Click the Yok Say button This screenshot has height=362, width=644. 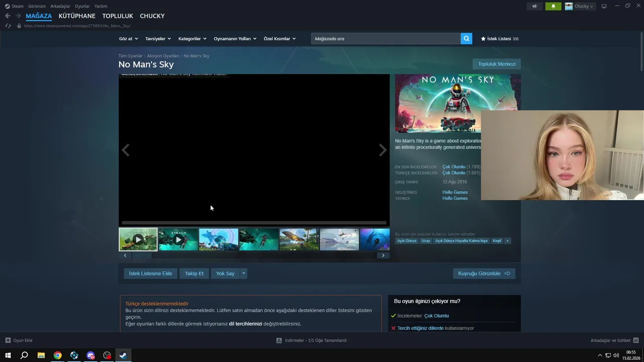[225, 274]
